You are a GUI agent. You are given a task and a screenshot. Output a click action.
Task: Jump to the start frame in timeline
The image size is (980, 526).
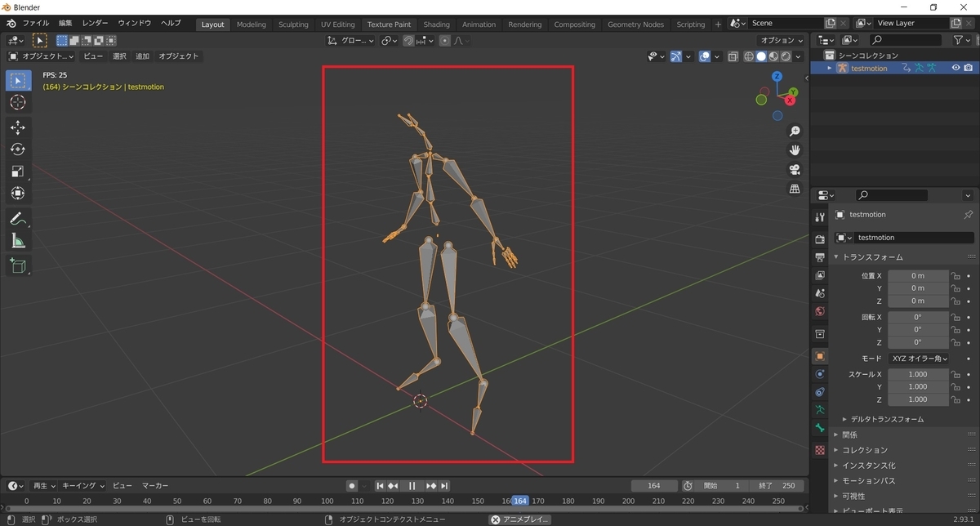pyautogui.click(x=380, y=486)
